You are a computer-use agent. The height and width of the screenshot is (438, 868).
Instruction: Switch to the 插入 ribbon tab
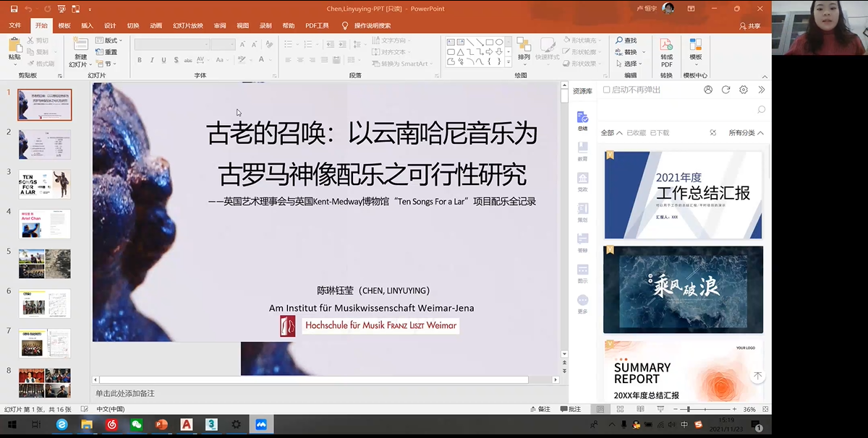(87, 25)
